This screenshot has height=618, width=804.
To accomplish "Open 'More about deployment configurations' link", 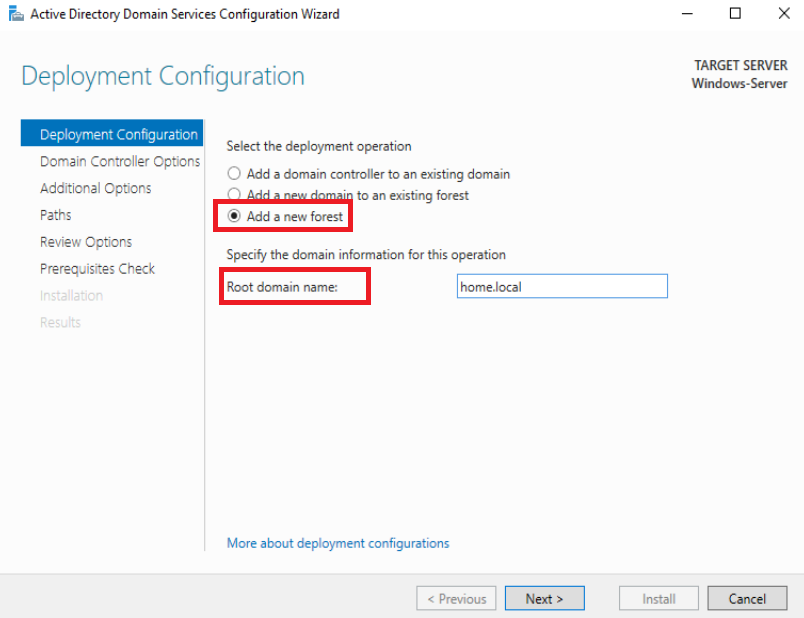I will 338,543.
